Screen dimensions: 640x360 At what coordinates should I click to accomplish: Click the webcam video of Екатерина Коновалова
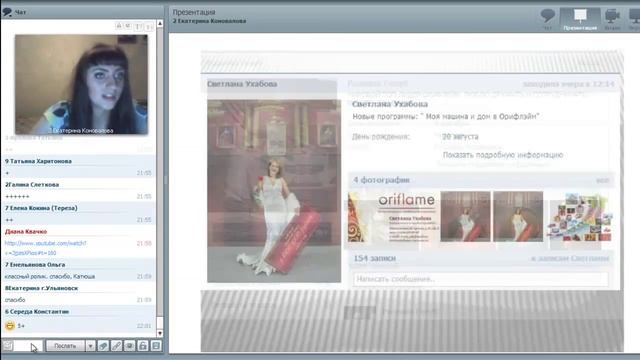pos(82,84)
